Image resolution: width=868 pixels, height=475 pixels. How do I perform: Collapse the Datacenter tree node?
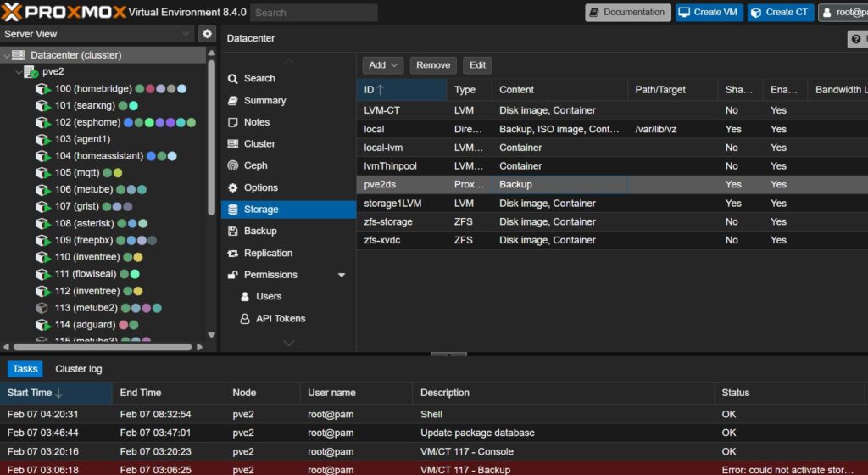point(7,55)
